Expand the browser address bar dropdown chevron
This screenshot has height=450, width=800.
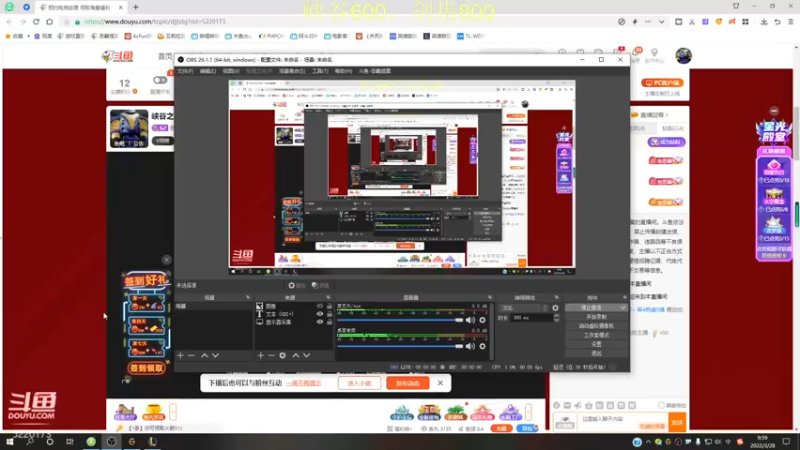coord(661,22)
